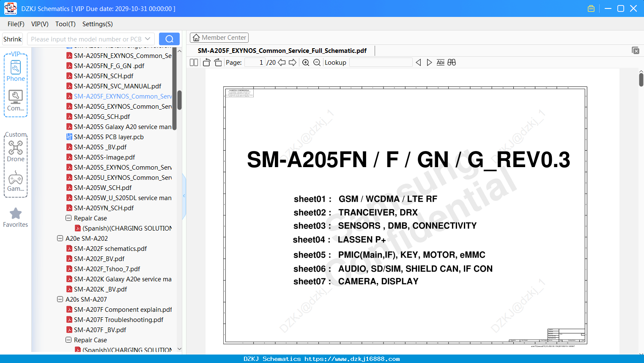Click the Lookup text field

381,63
